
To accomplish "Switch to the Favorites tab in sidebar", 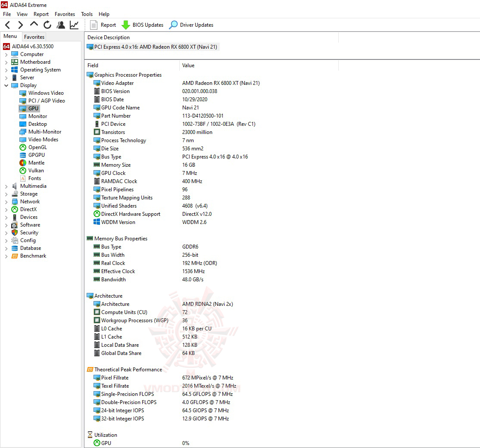I will 34,37.
